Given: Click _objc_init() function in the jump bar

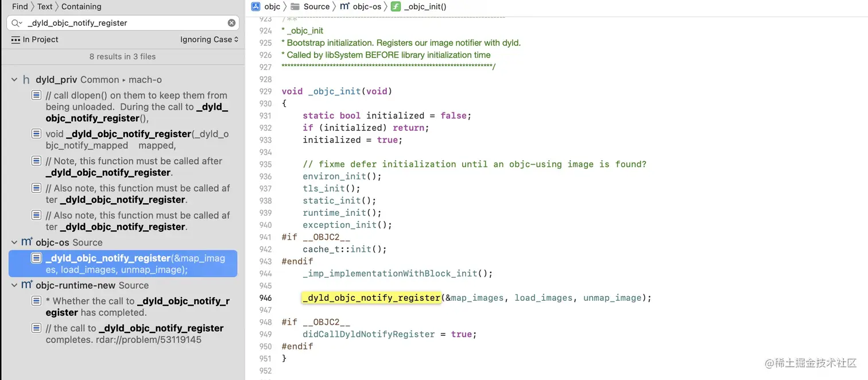Looking at the screenshot, I should pos(425,6).
